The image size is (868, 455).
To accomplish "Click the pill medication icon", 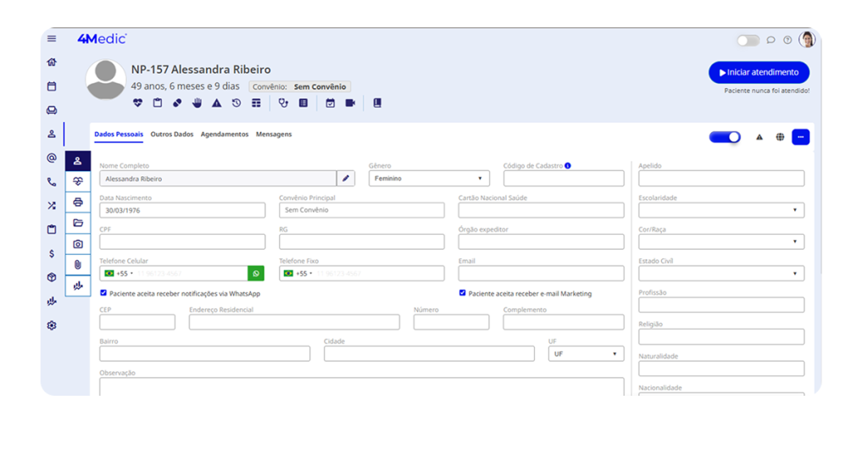I will click(177, 103).
